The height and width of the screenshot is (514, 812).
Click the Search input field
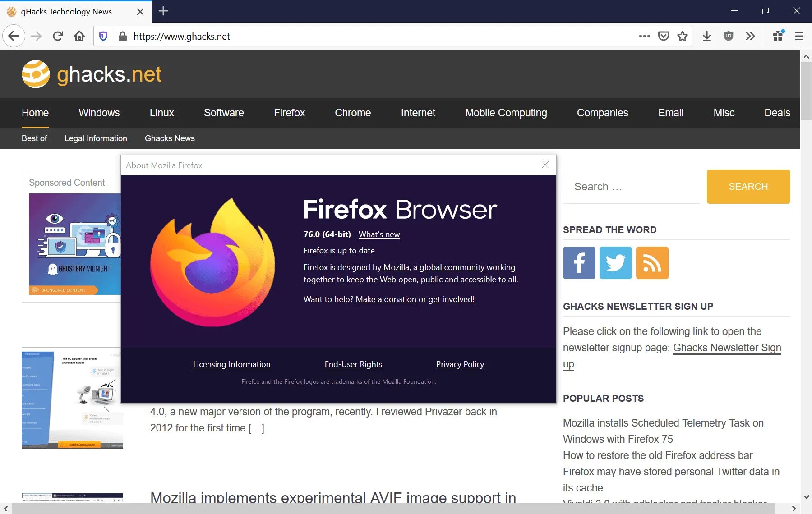point(632,187)
